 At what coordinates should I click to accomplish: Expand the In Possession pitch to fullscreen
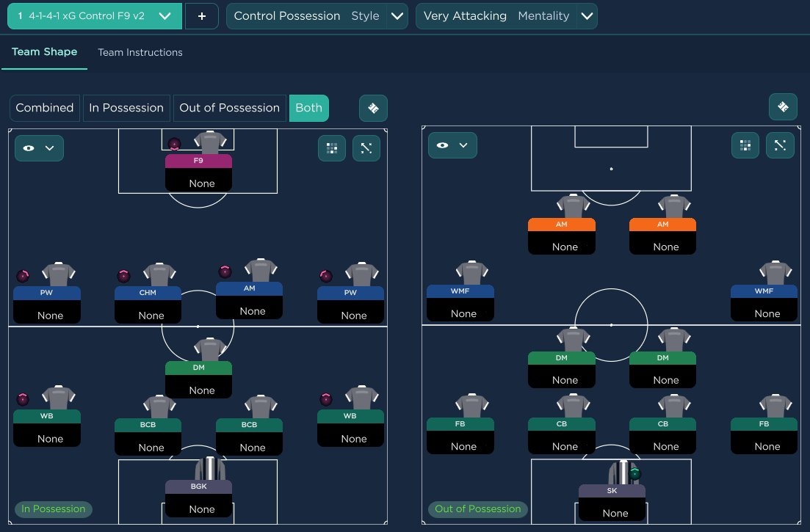coord(366,148)
